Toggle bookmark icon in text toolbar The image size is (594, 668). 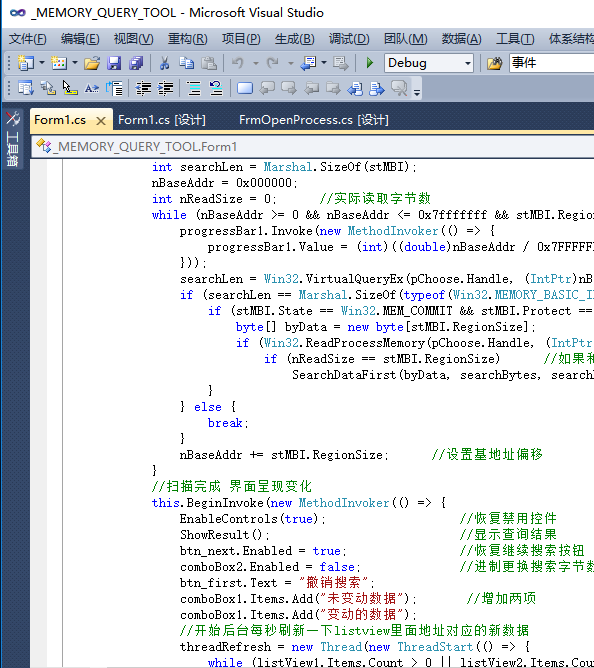[x=245, y=88]
